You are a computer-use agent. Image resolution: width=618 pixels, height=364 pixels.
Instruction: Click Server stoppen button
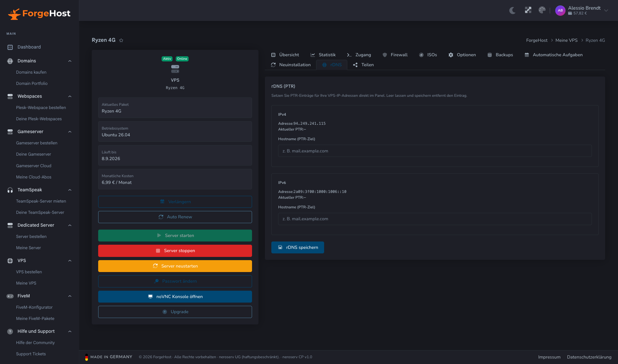point(175,251)
